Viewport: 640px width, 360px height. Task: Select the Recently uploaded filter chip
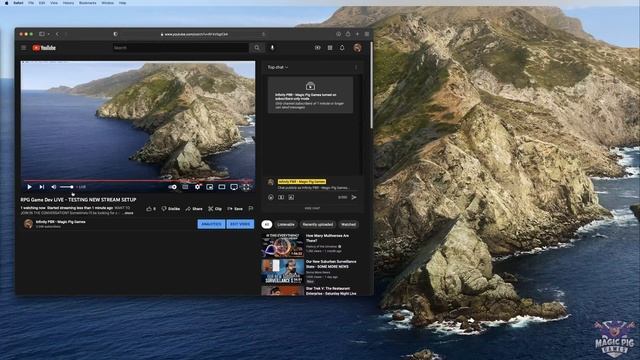tap(318, 224)
